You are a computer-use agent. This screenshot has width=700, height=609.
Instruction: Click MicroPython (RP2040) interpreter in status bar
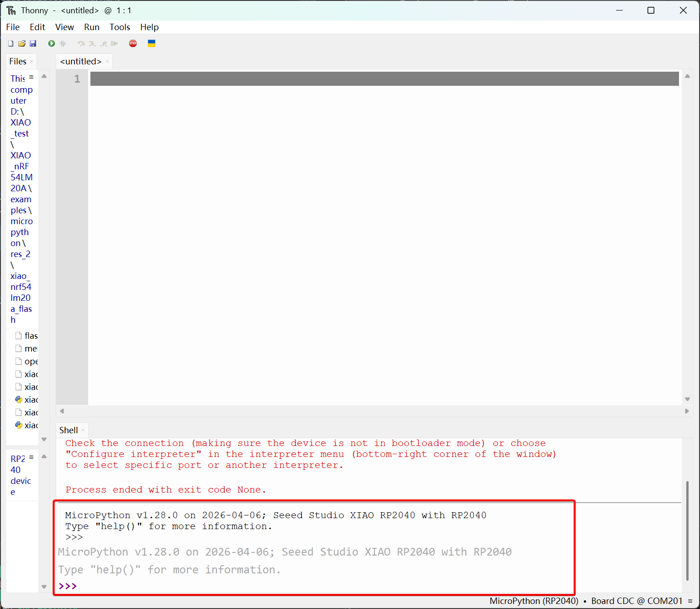(534, 601)
